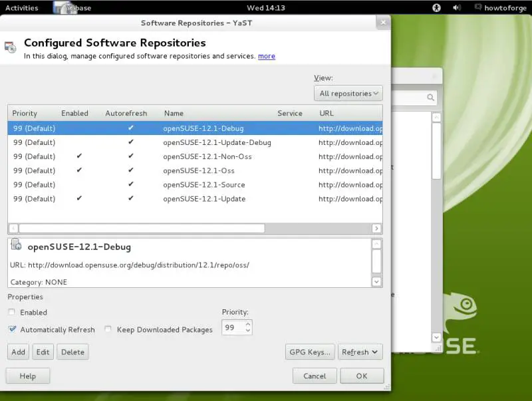
Task: Click the right arrow of the table's horizontal scrollbar
Action: pos(376,228)
